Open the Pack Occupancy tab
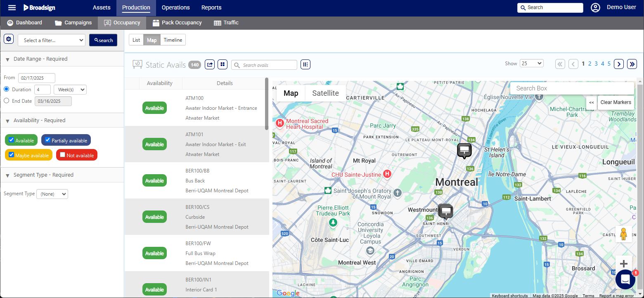This screenshot has width=644, height=298. 177,23
